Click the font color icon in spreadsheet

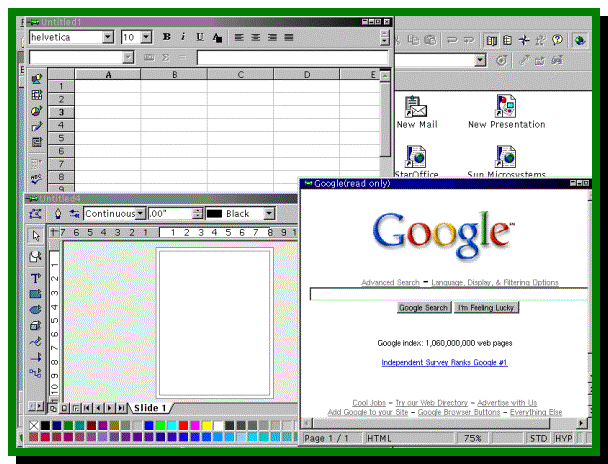[217, 37]
